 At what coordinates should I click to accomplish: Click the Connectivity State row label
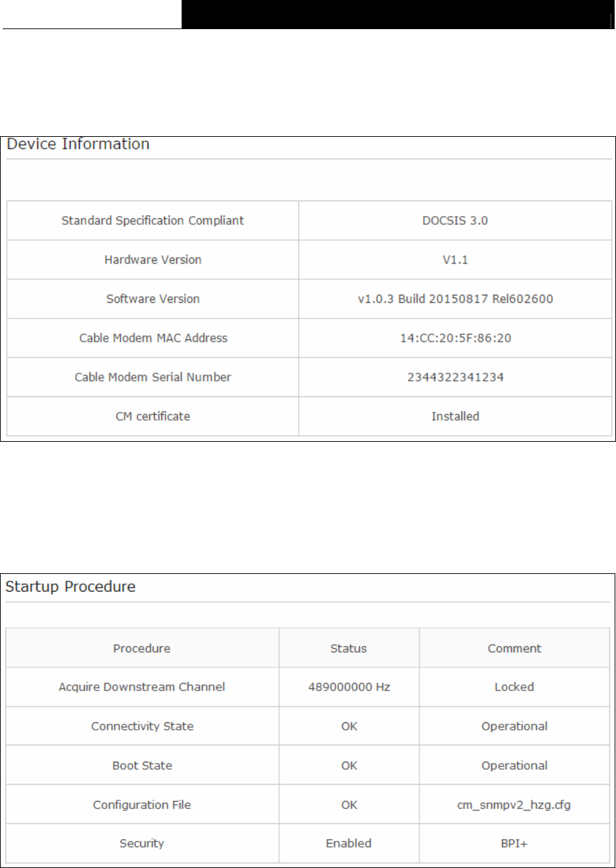tap(142, 726)
